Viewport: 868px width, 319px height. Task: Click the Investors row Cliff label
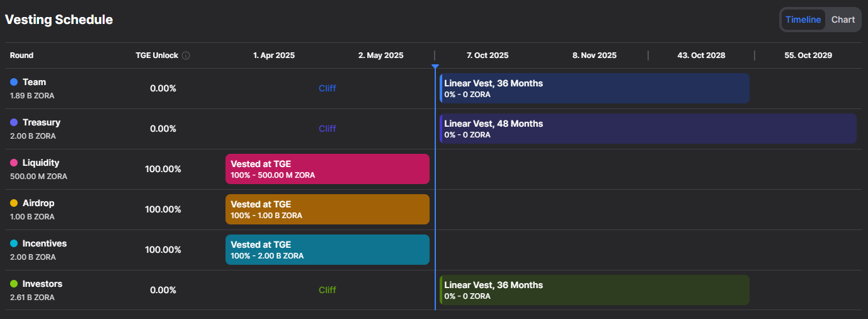(327, 290)
